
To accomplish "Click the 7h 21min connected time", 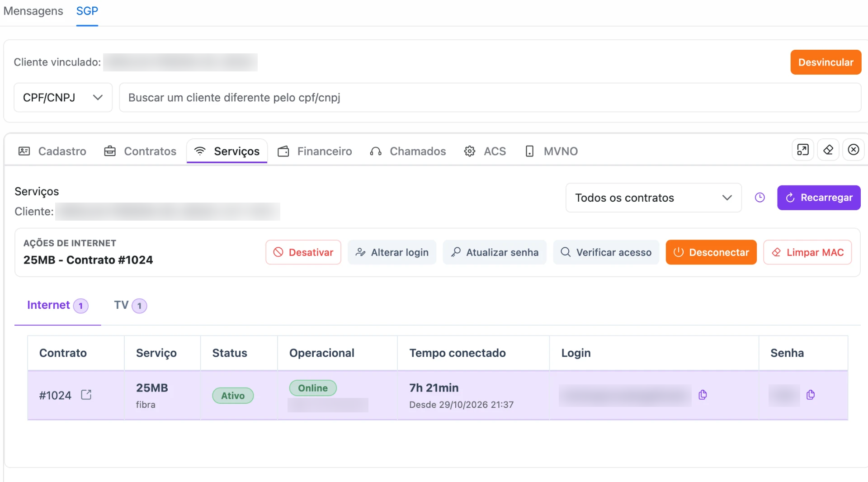I will [x=434, y=388].
